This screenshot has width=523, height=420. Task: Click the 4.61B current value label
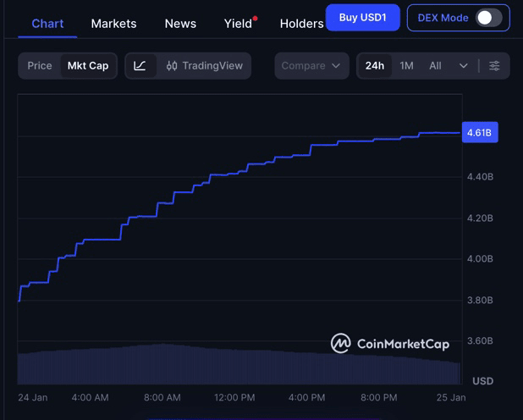(x=479, y=133)
